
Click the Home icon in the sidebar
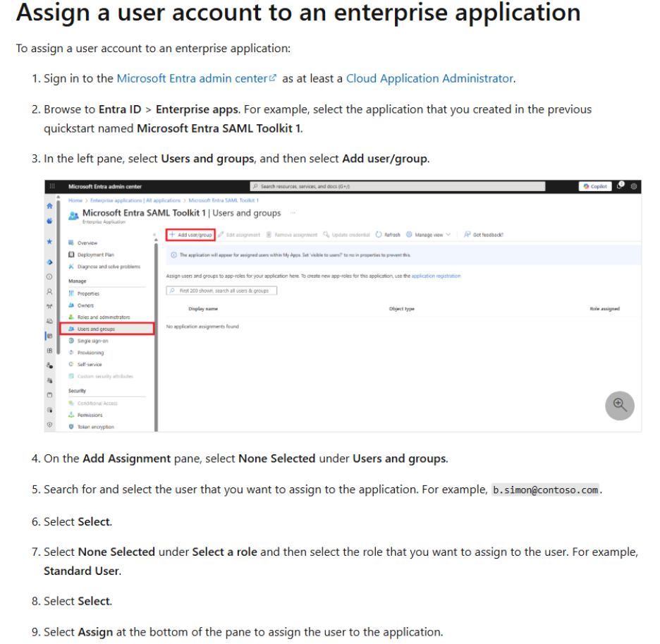tap(49, 206)
